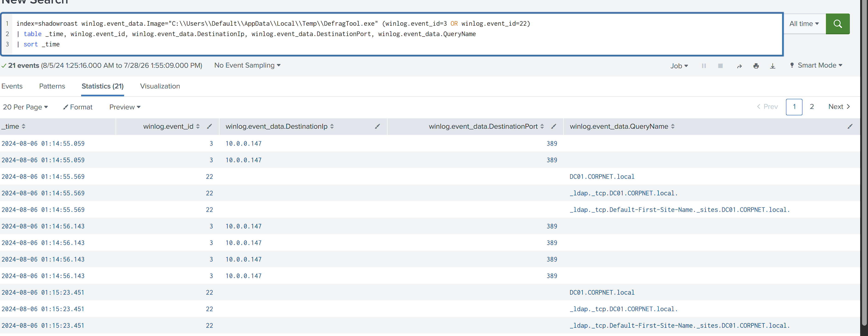This screenshot has height=336, width=868.
Task: Pause the search job
Action: tap(704, 66)
